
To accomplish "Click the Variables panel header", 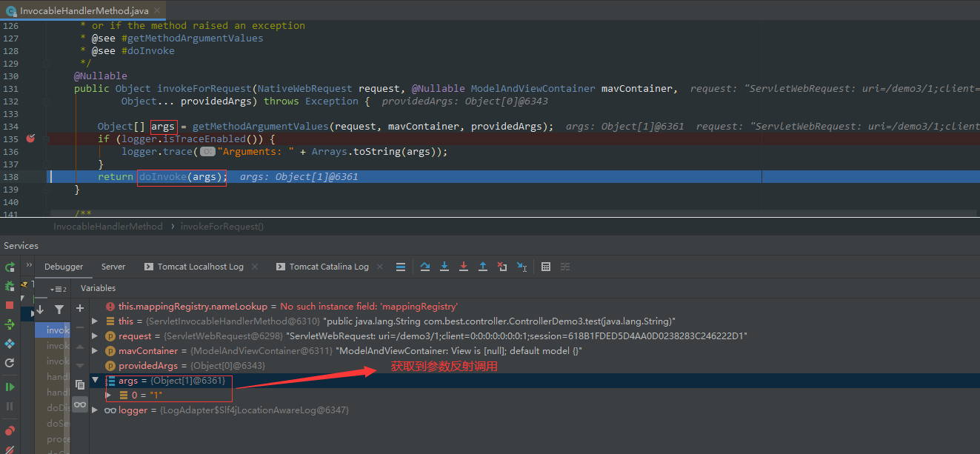I will [99, 288].
